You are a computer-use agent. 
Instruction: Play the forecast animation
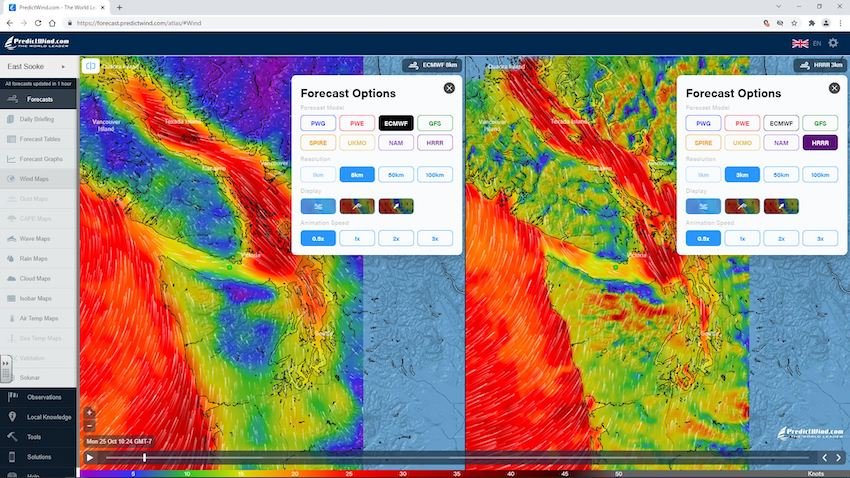click(x=90, y=458)
